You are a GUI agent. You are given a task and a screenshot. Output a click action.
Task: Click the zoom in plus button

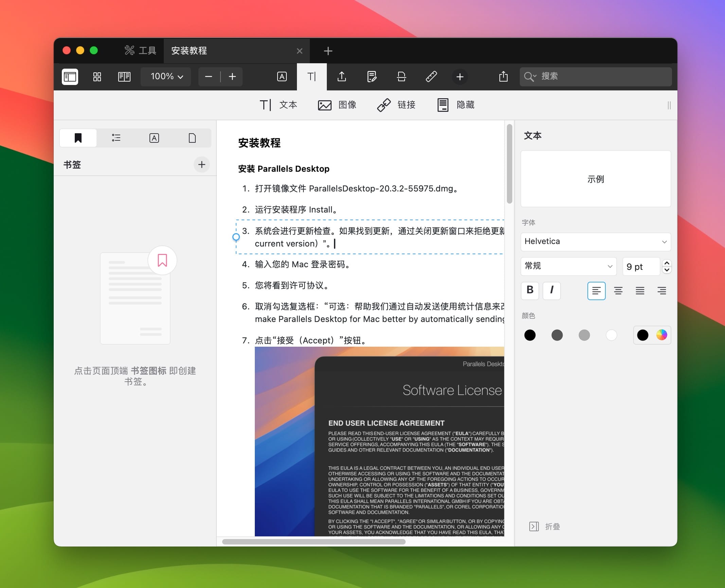232,76
